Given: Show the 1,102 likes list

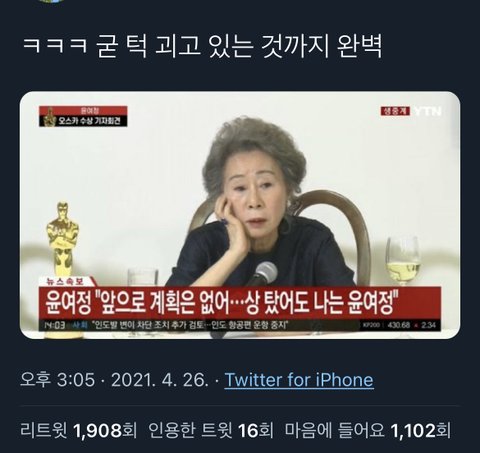Looking at the screenshot, I should [368, 430].
